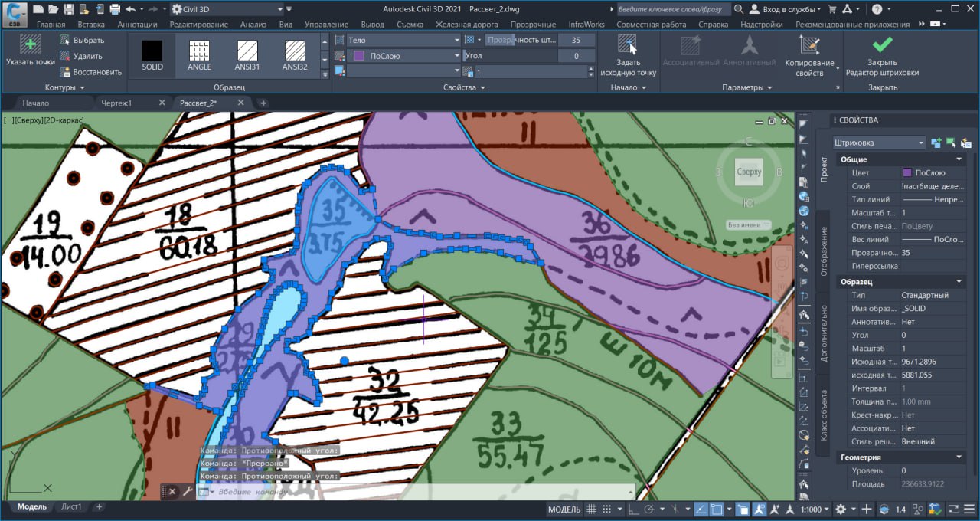
Task: Toggle object snap in the status bar
Action: [x=717, y=510]
